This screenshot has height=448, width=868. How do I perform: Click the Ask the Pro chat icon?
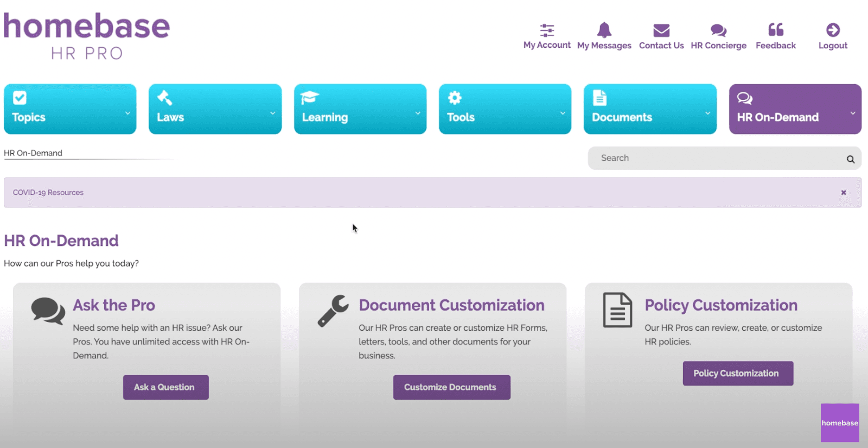coord(48,311)
